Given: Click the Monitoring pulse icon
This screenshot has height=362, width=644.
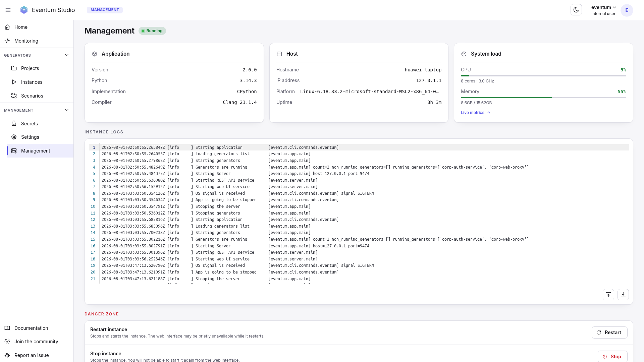Looking at the screenshot, I should [x=7, y=41].
